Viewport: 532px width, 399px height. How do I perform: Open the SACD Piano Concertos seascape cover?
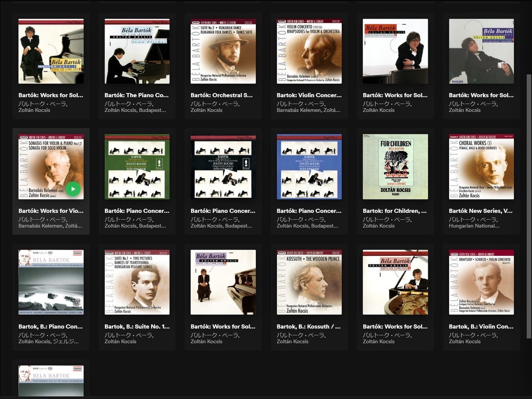point(51,282)
